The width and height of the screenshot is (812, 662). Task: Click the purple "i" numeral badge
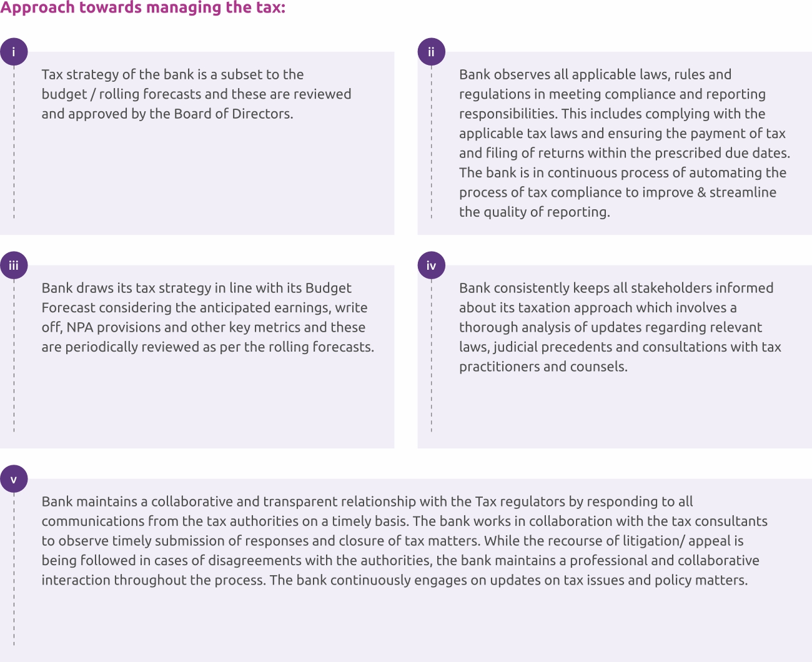point(14,52)
